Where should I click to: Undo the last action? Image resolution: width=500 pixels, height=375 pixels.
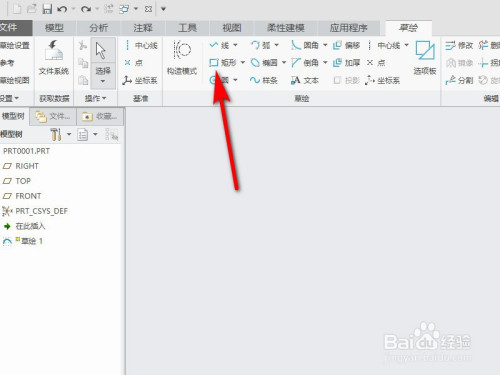pyautogui.click(x=62, y=9)
